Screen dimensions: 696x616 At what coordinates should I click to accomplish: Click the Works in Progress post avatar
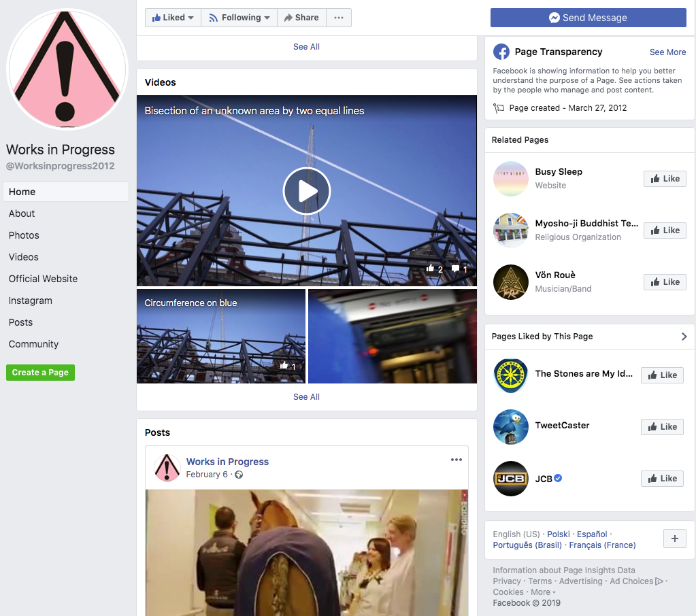click(167, 468)
